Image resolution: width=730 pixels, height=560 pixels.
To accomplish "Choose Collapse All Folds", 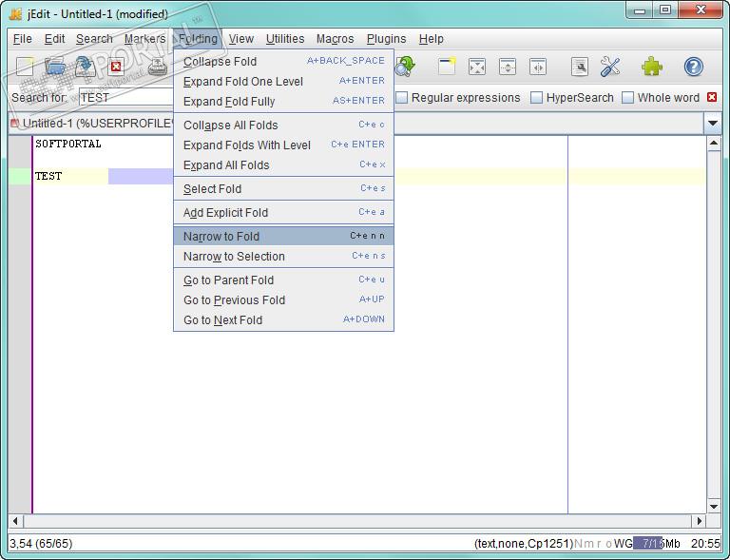I will click(283, 126).
